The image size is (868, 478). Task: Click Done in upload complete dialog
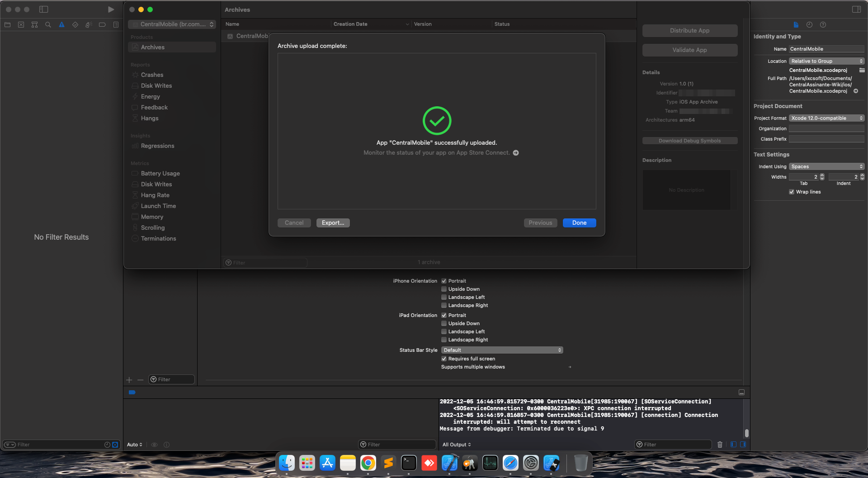click(579, 222)
